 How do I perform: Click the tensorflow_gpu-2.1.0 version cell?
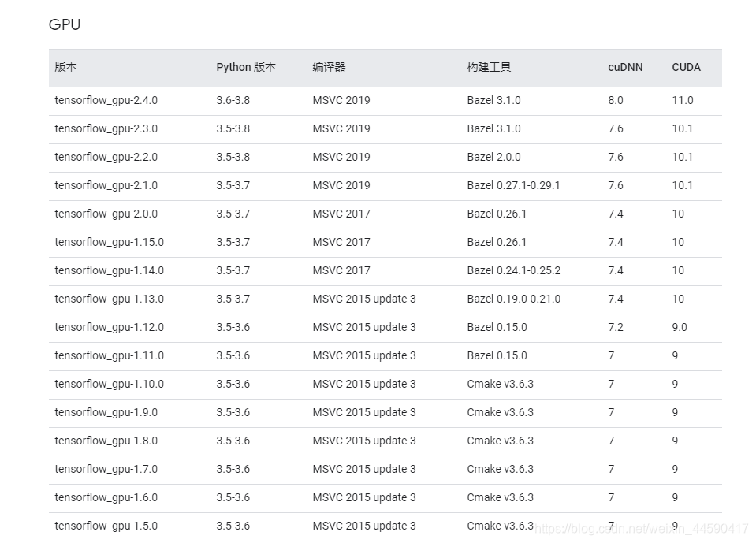pyautogui.click(x=106, y=186)
